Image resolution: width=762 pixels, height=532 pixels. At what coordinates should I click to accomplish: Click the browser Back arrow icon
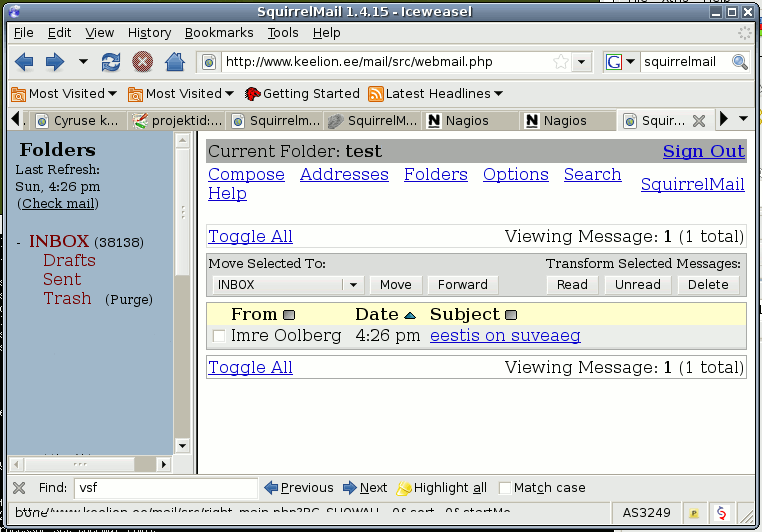click(x=23, y=62)
